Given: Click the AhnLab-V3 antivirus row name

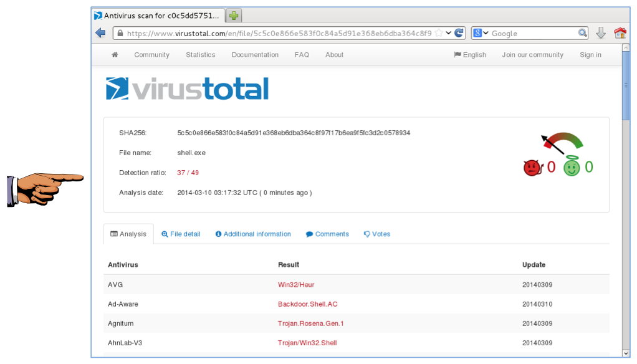Looking at the screenshot, I should 125,343.
